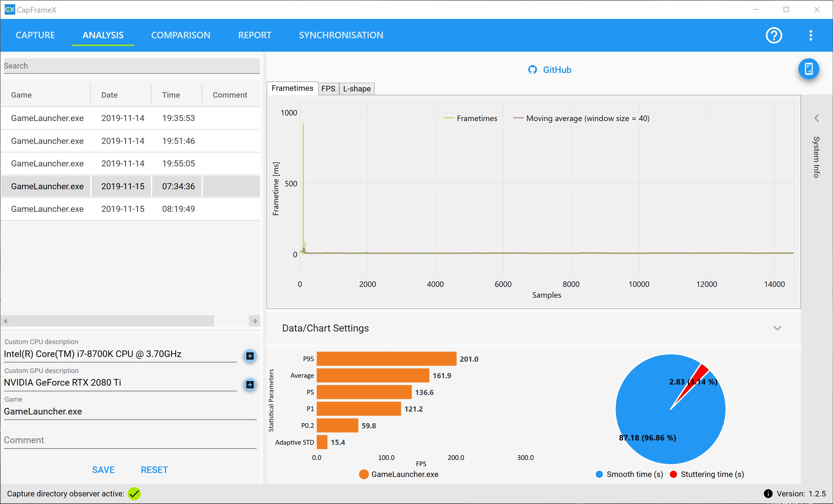Click the plus icon beside GPU description
Viewport: 833px width, 504px height.
tap(250, 384)
